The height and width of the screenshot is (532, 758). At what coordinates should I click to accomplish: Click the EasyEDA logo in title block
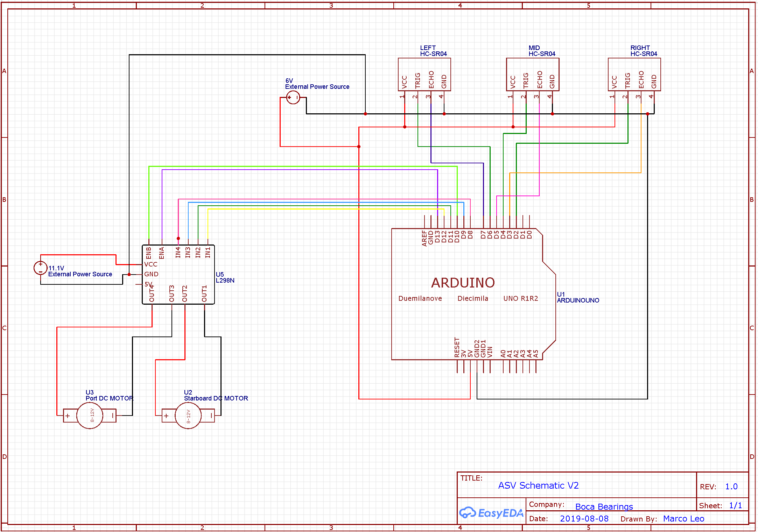click(x=491, y=513)
